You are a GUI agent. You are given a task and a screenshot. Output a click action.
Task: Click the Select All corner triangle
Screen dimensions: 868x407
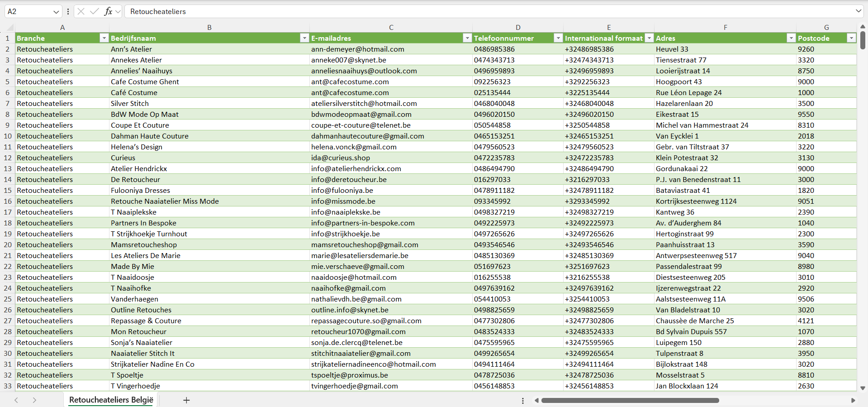click(x=9, y=28)
